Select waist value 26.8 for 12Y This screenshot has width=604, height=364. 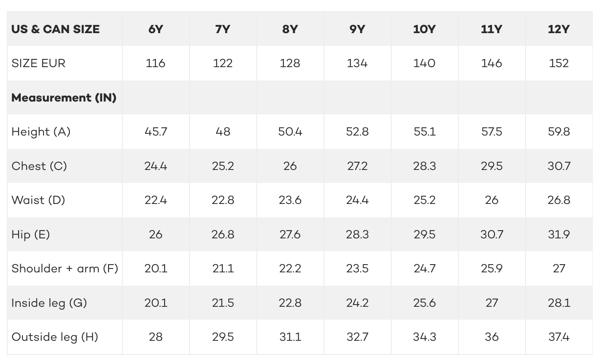[x=558, y=200]
